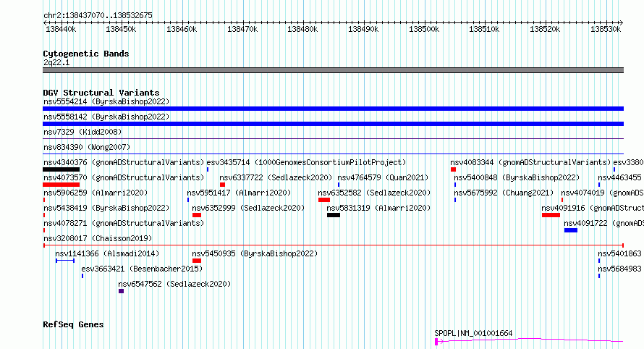Open variant nsv5554214 (ByrskaBishop2022) label

coord(106,101)
